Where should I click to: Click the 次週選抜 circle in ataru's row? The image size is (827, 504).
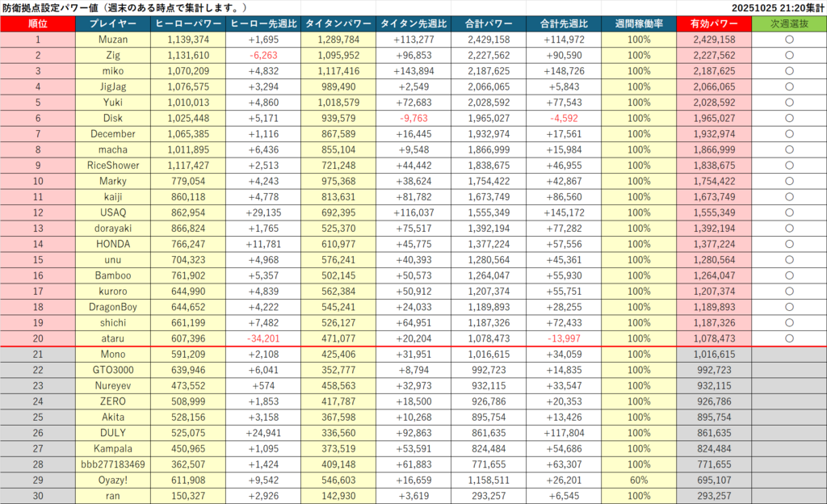(x=789, y=338)
